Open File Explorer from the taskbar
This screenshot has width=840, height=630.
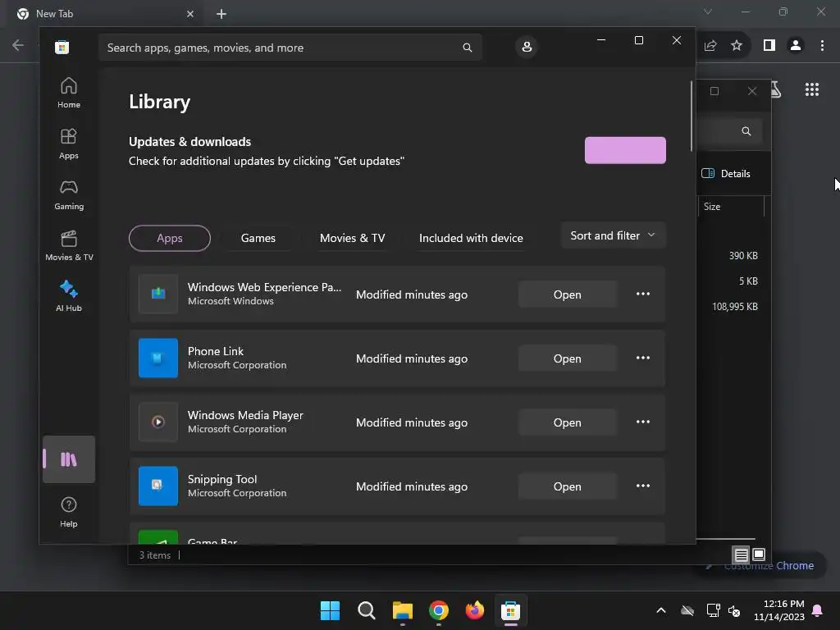[x=402, y=610]
